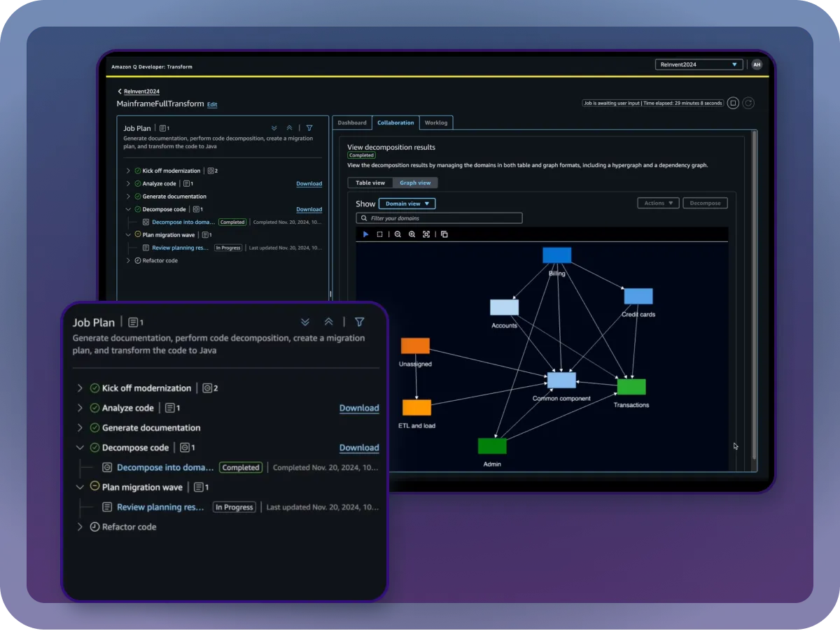
Task: Zoom out of the dependency graph
Action: coord(398,234)
